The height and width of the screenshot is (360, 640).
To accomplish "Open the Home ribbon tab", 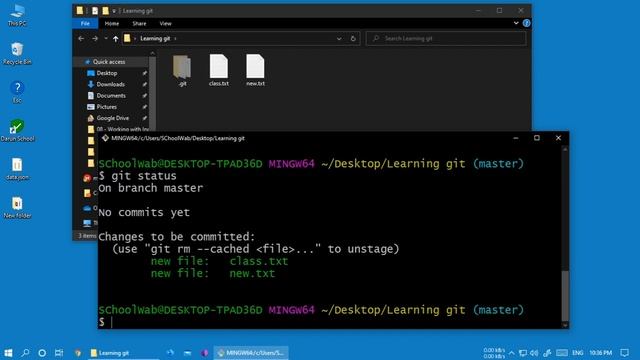I will [111, 23].
